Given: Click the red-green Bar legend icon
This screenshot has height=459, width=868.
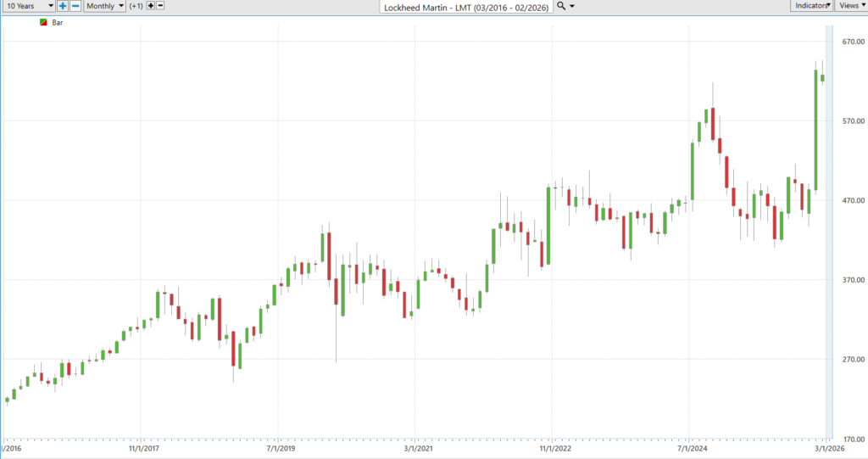Looking at the screenshot, I should [x=44, y=22].
